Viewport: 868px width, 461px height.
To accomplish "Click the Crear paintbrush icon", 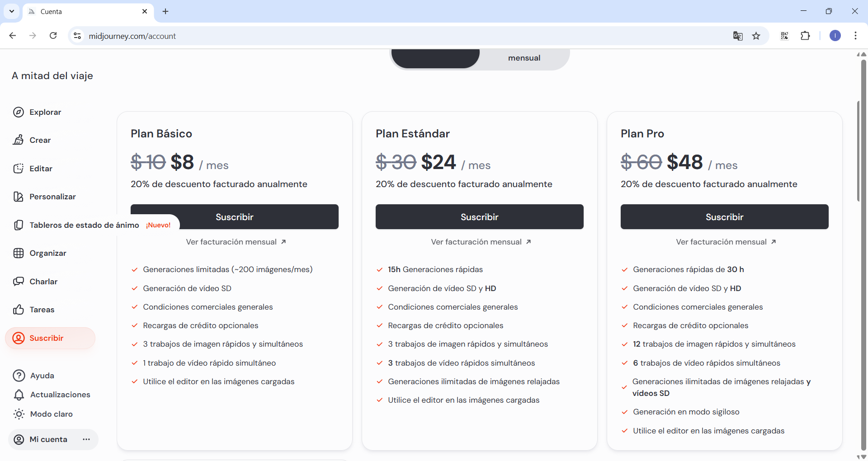I will pyautogui.click(x=19, y=140).
